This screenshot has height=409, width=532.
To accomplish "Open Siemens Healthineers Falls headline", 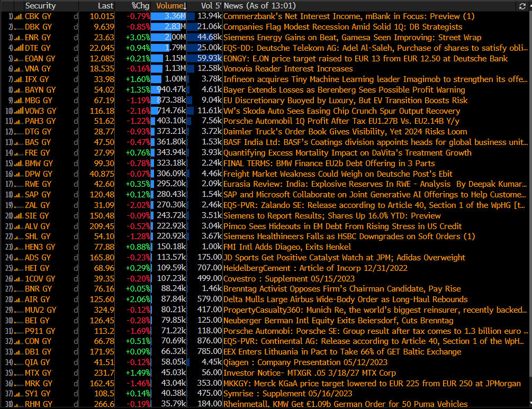I will coord(349,237).
